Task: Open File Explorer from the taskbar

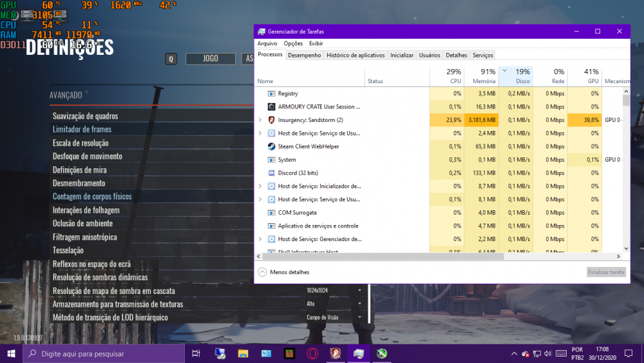Action: (x=243, y=353)
